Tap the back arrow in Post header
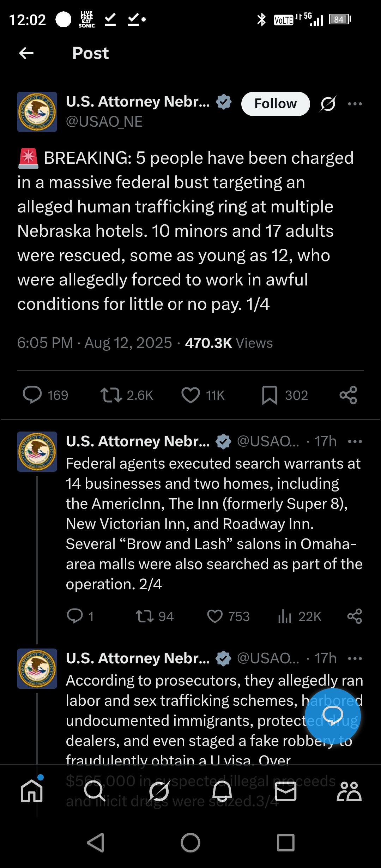The height and width of the screenshot is (868, 381). tap(26, 53)
